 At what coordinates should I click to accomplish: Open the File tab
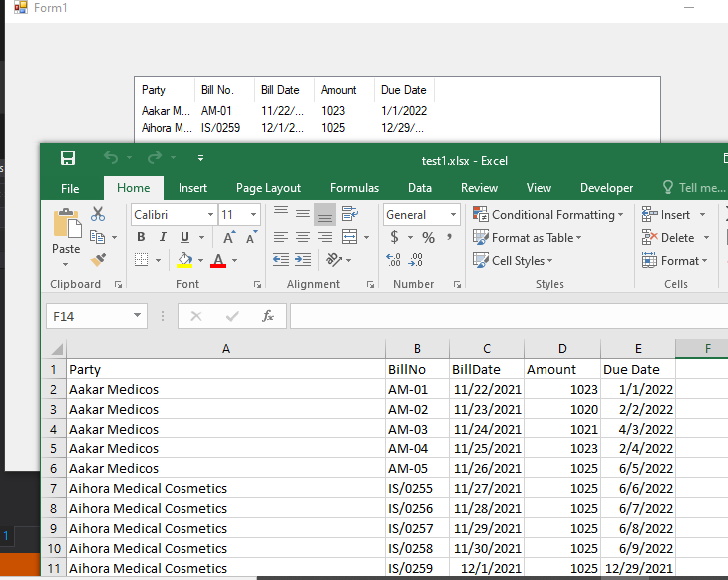click(70, 188)
